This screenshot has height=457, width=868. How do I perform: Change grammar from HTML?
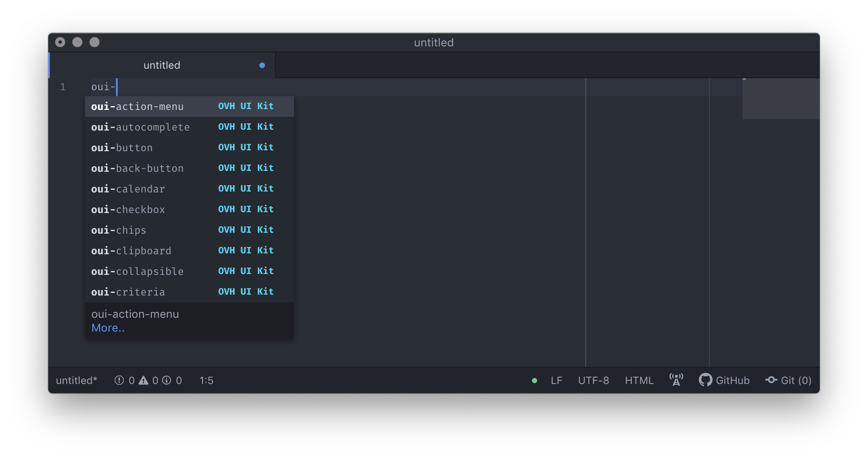click(x=639, y=381)
